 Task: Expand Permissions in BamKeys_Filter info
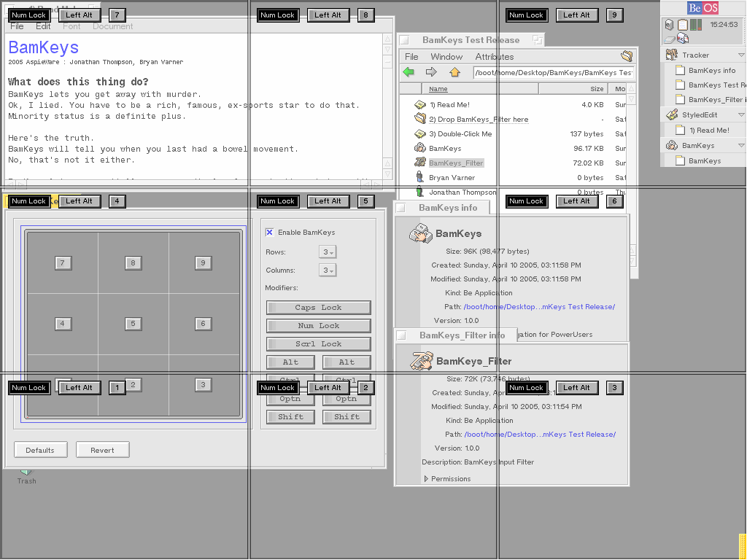point(426,478)
